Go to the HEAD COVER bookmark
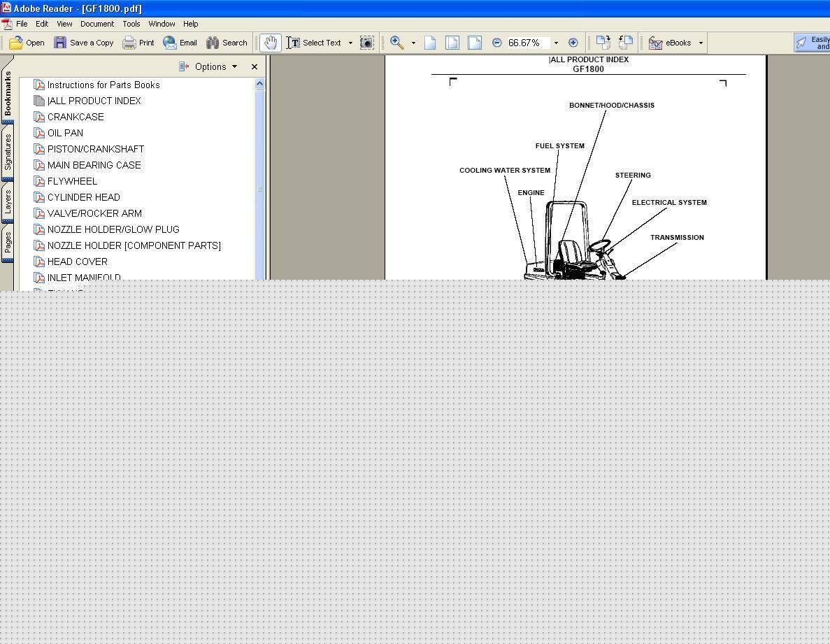830x644 pixels. pyautogui.click(x=78, y=262)
